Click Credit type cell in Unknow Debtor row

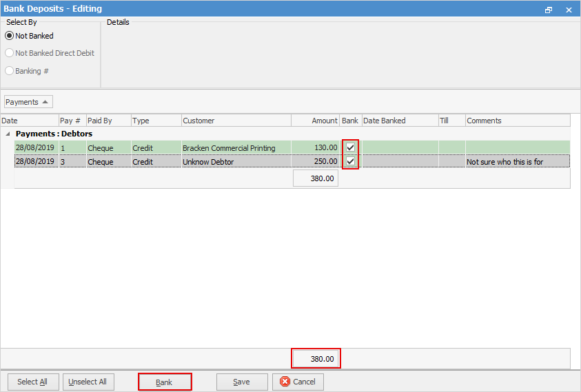[x=156, y=161]
